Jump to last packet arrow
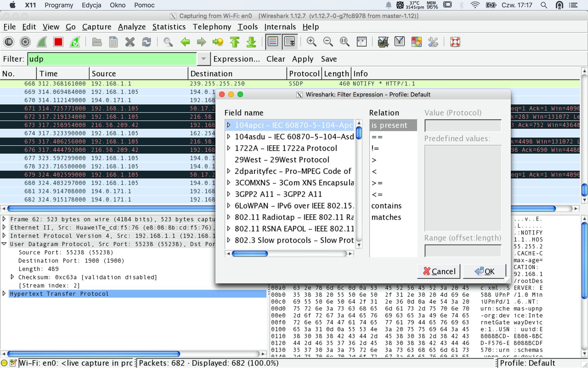Image resolution: width=588 pixels, height=368 pixels. 251,42
